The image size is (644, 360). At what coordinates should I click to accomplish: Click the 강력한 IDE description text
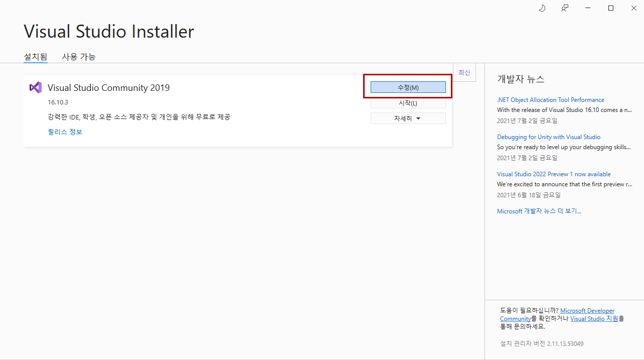[139, 117]
